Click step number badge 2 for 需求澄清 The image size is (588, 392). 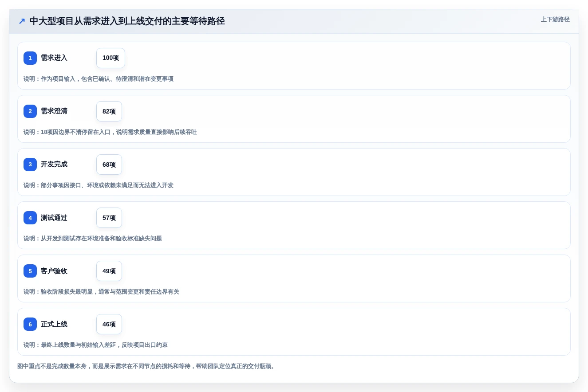pos(30,111)
